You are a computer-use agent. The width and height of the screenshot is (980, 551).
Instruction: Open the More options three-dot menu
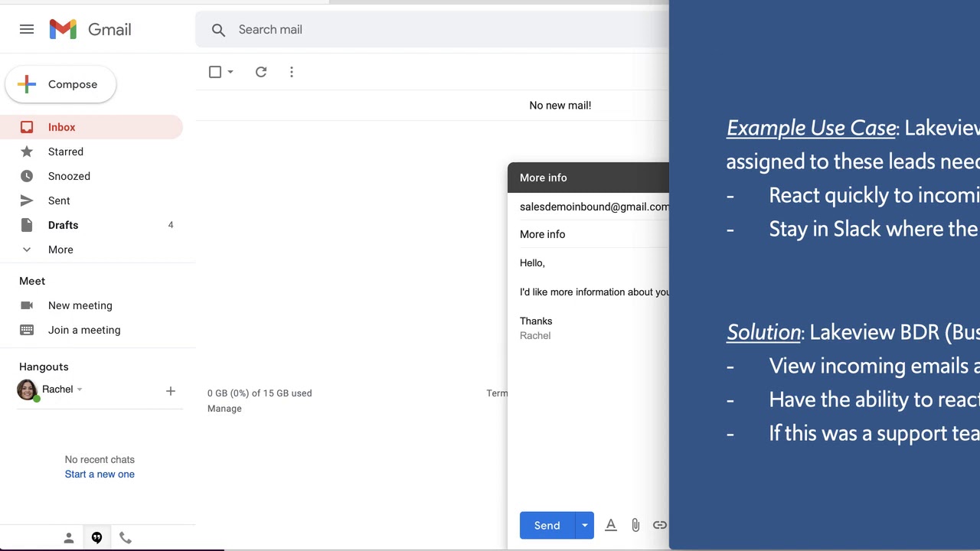pyautogui.click(x=292, y=72)
